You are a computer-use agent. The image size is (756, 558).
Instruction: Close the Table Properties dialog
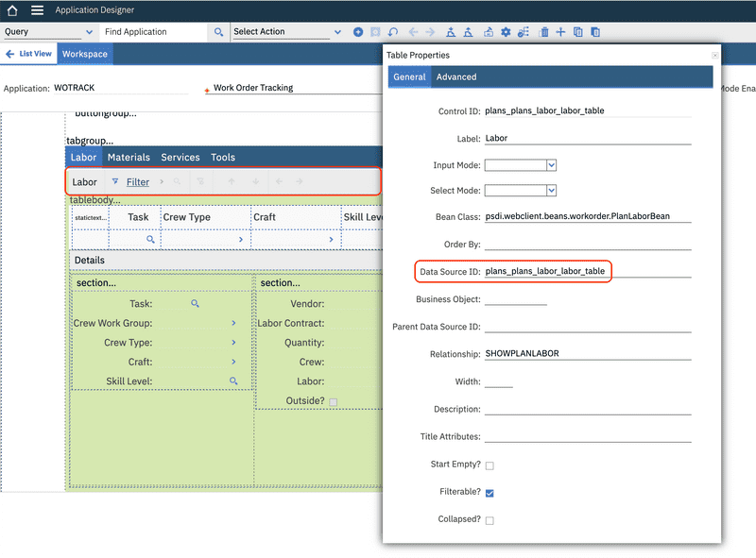pyautogui.click(x=714, y=56)
